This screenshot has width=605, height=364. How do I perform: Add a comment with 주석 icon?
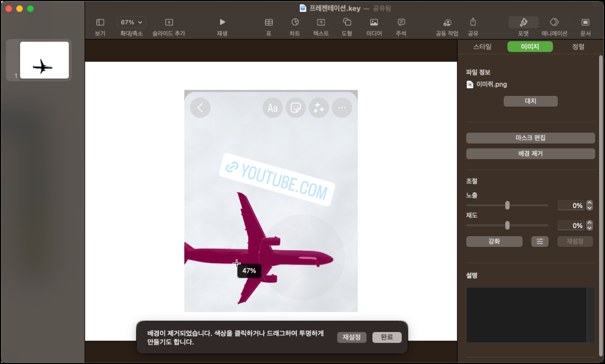[401, 22]
